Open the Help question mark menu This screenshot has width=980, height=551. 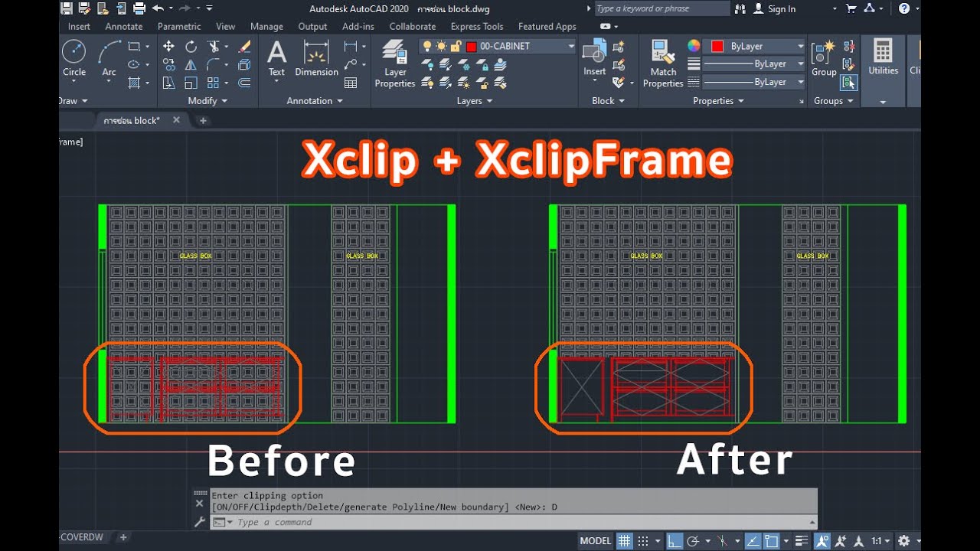click(x=905, y=8)
